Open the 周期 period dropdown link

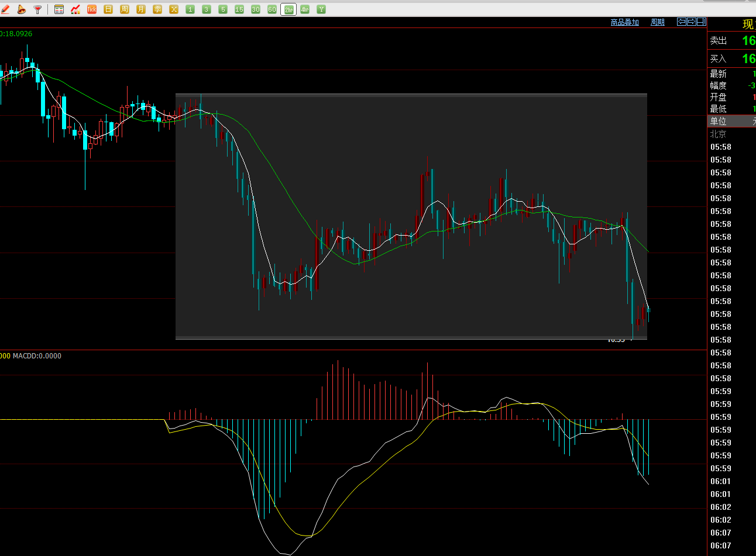point(658,22)
